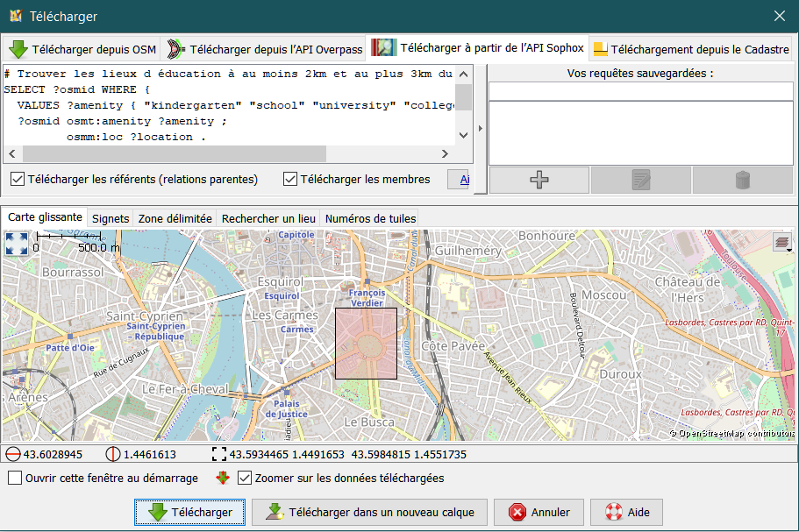This screenshot has height=532, width=799.
Task: Enable Ouvrir cette fenêtre au démarrage checkbox
Action: tap(15, 478)
